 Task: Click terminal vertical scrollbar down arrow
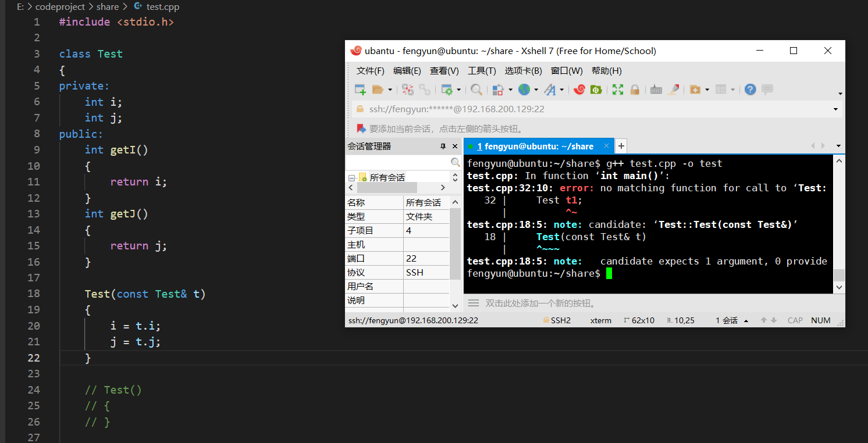[838, 287]
